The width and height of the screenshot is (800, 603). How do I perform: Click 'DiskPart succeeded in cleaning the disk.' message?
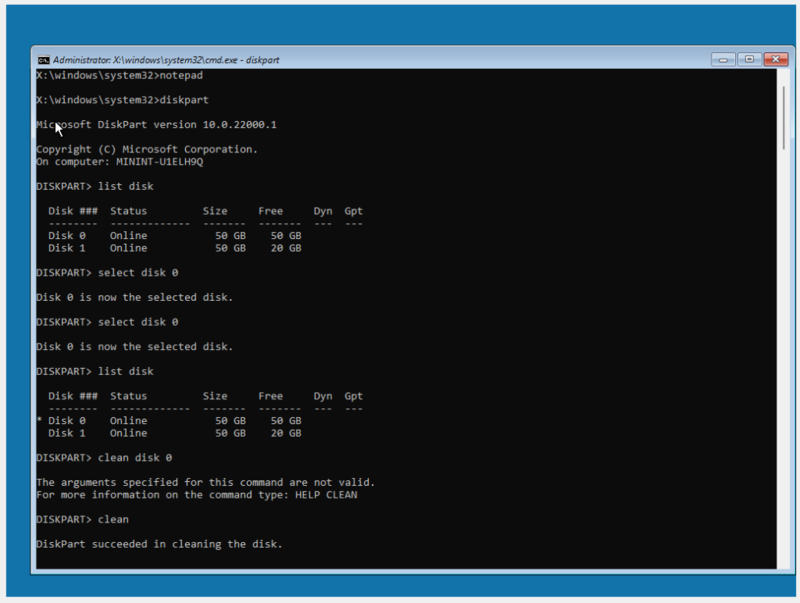159,544
